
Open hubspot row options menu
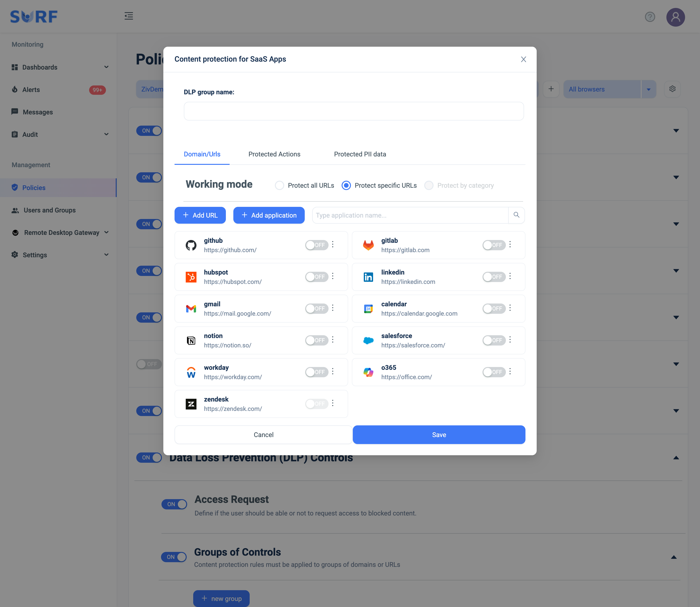pos(333,276)
